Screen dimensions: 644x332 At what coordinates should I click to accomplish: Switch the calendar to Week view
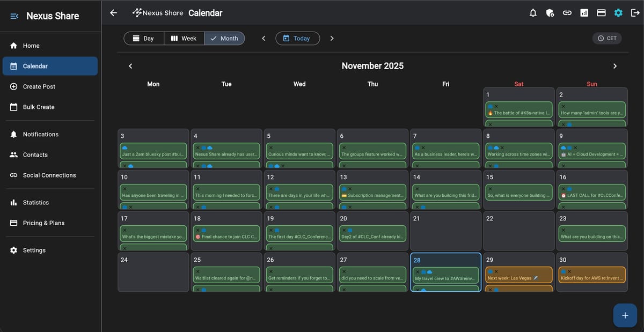184,38
